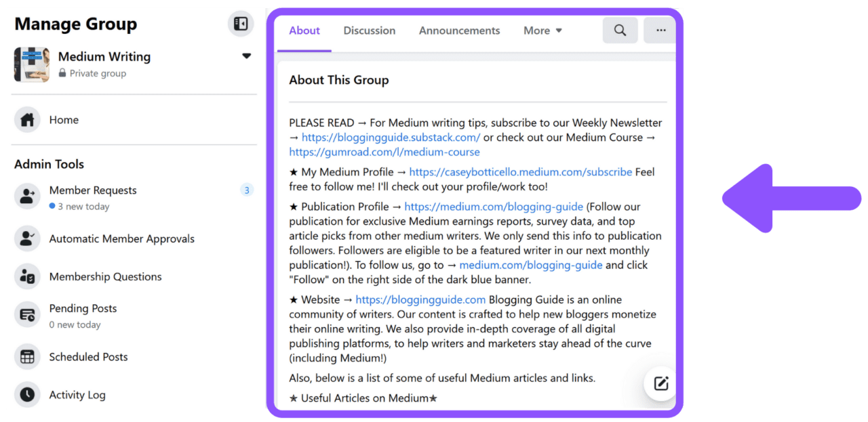Collapse the Manage Group sidebar panel
Viewport: 868px width, 422px height.
(240, 23)
